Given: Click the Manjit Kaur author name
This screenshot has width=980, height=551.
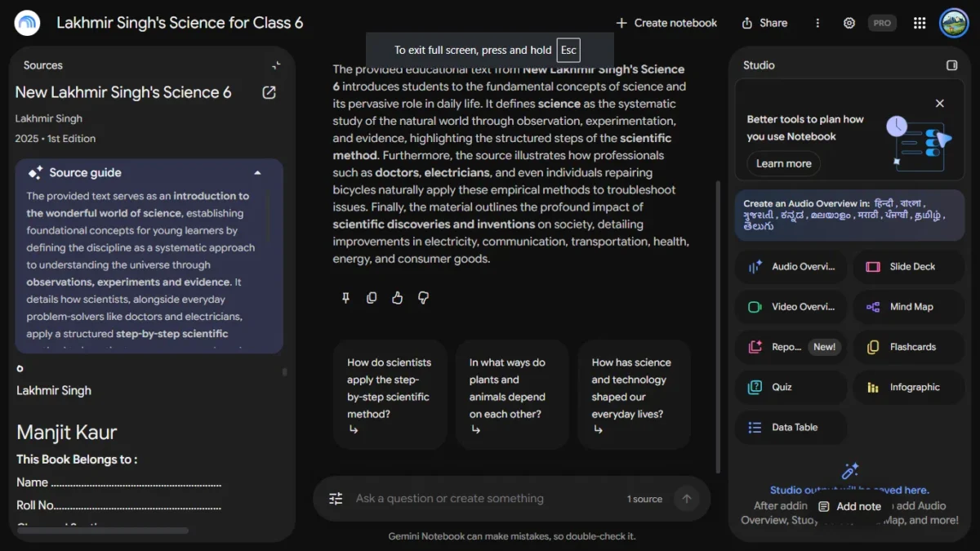Looking at the screenshot, I should [x=67, y=433].
